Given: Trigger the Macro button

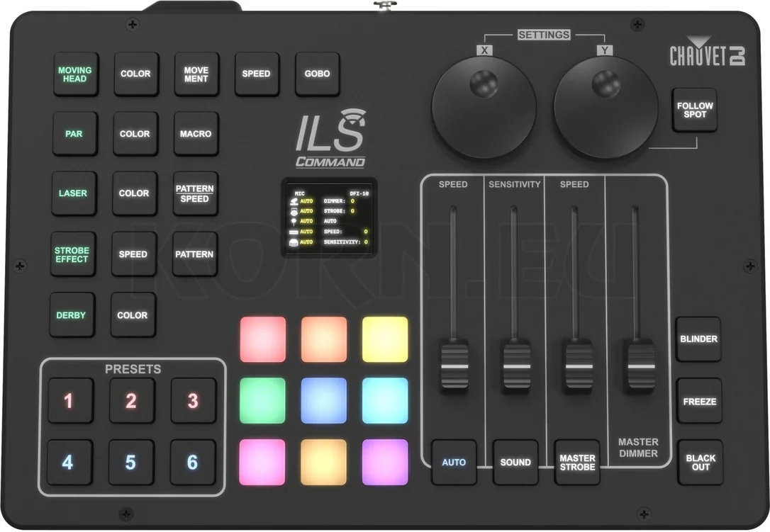Looking at the screenshot, I should 196,133.
